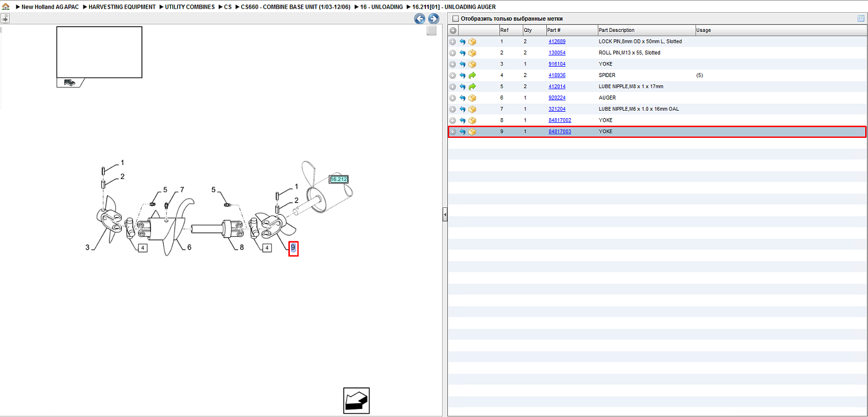Enable the 'Отобразить только выбранные метки' checkbox
Screen dimensions: 868x417
[455, 19]
